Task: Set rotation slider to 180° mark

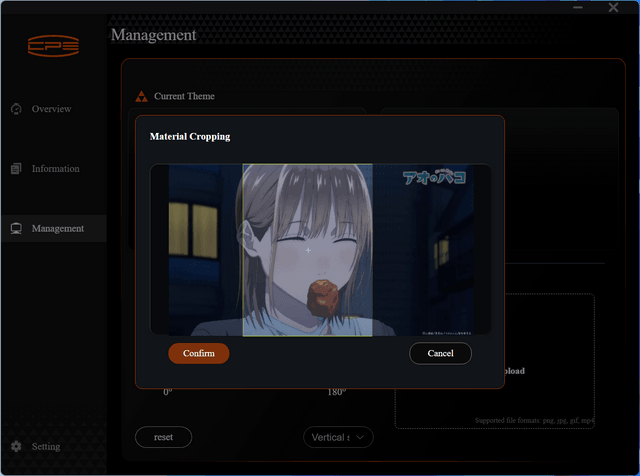Action: point(337,392)
